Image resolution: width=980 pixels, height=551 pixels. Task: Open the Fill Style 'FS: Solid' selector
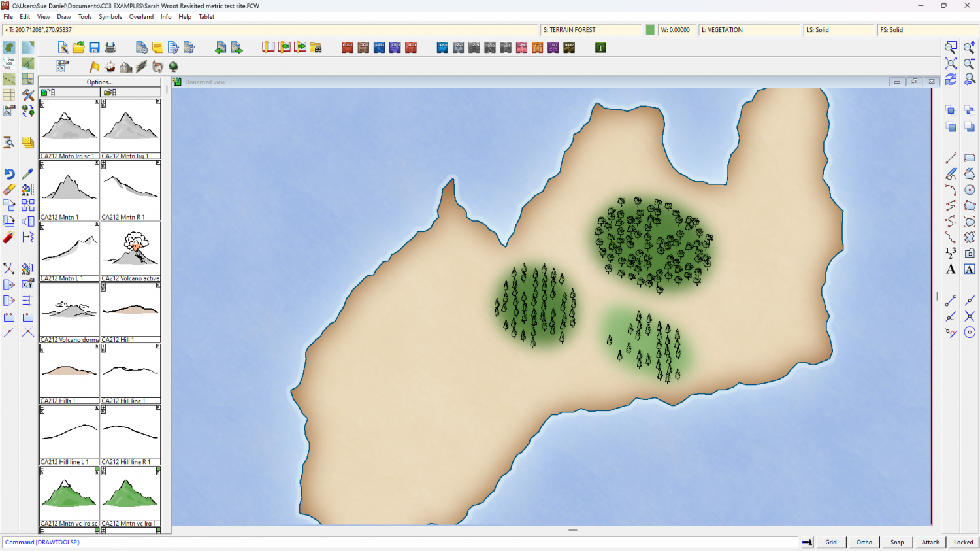[928, 30]
